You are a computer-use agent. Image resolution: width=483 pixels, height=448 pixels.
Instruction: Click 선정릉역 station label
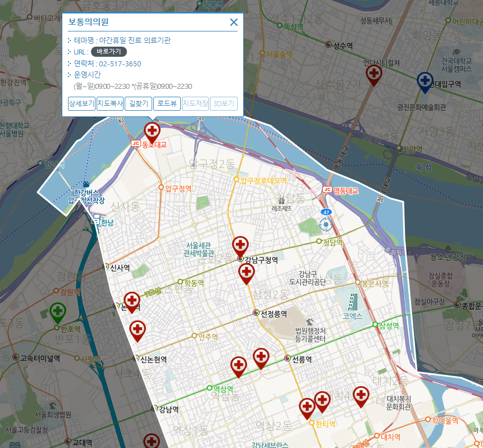pyautogui.click(x=274, y=314)
